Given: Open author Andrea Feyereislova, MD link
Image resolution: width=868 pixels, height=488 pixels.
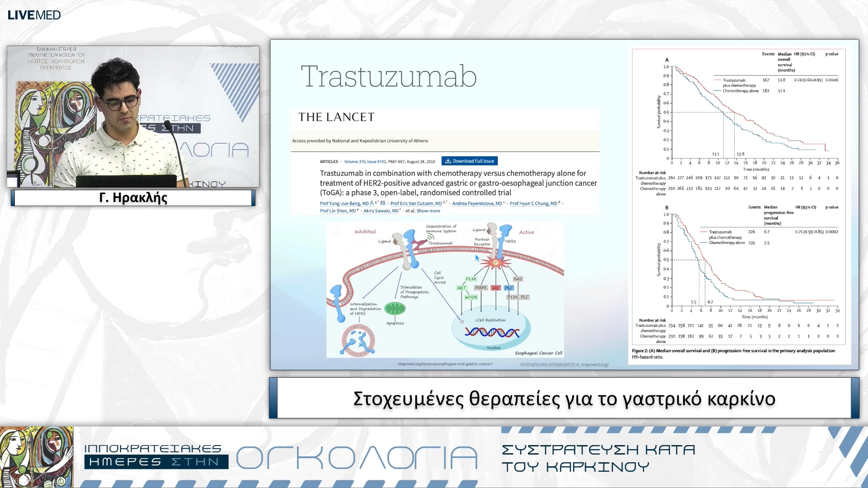Looking at the screenshot, I should (x=477, y=203).
